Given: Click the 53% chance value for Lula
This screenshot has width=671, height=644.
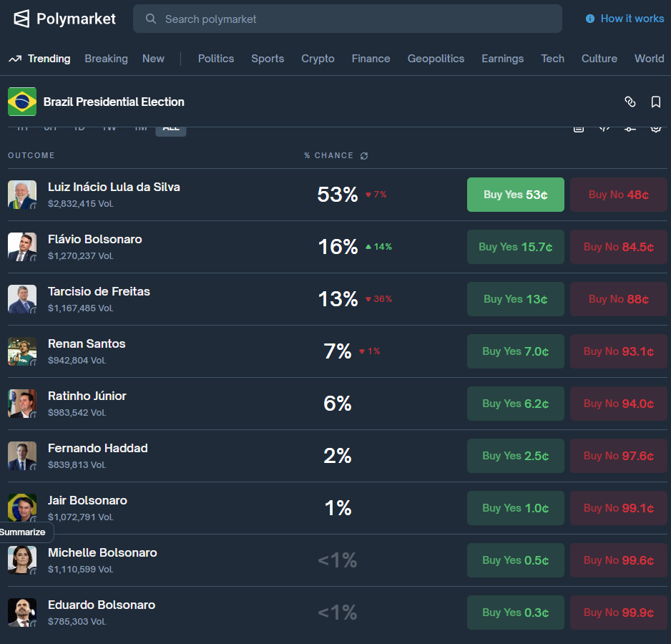Looking at the screenshot, I should pyautogui.click(x=337, y=195).
